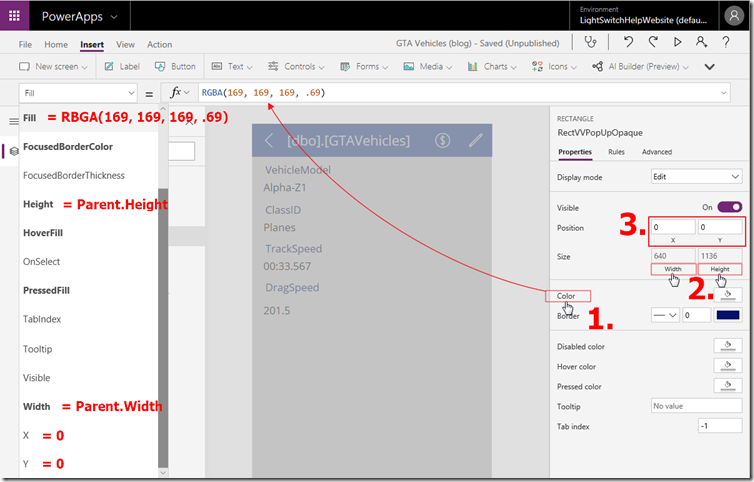Click the dollar sign icon in header
The image size is (754, 482).
442,140
